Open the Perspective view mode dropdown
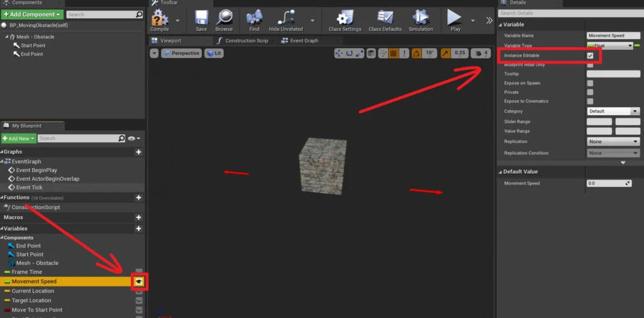This screenshot has width=644, height=318. pyautogui.click(x=181, y=54)
